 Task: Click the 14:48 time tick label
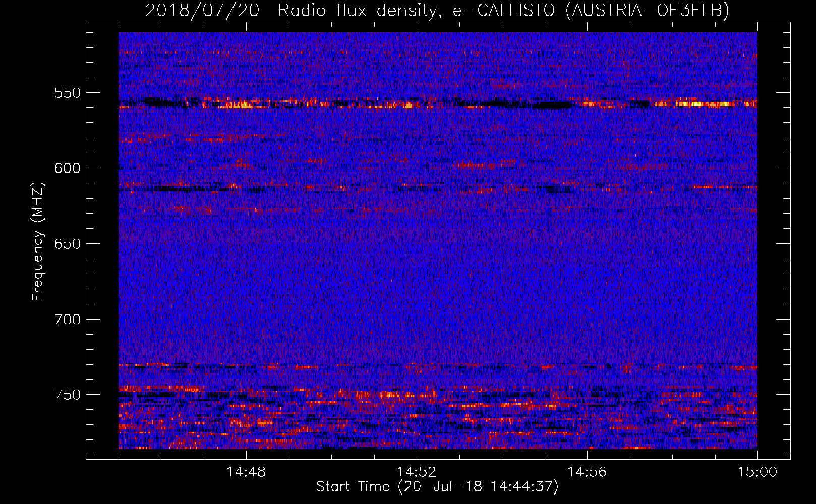pyautogui.click(x=246, y=472)
